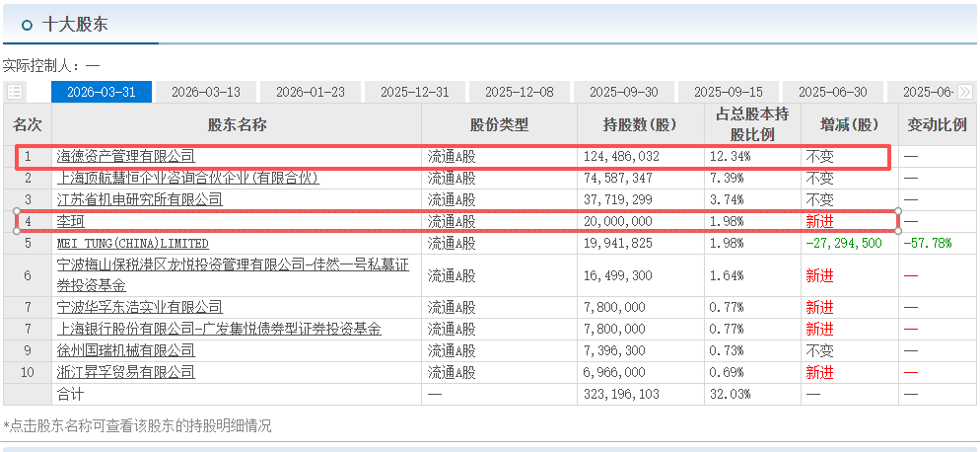Click share count 74,587,347
The width and height of the screenshot is (980, 452).
click(x=617, y=179)
